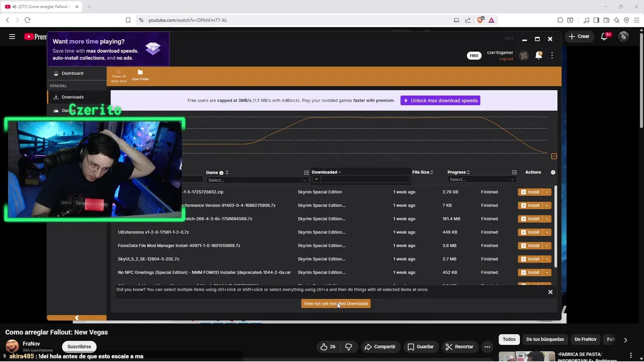Expand Install dropdown arrow for No NPC Greetings
This screenshot has height=362, width=644.
pos(547,273)
